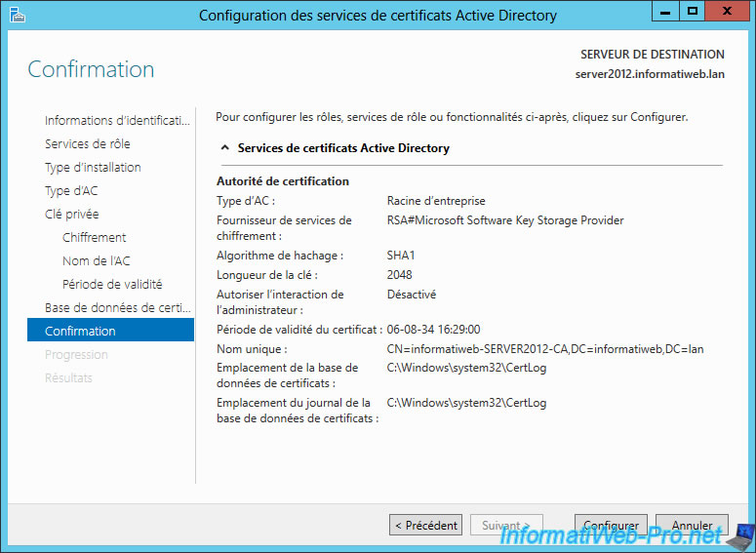The image size is (756, 553).
Task: Click the 'Longueur de la clé :' label
Action: [x=267, y=275]
